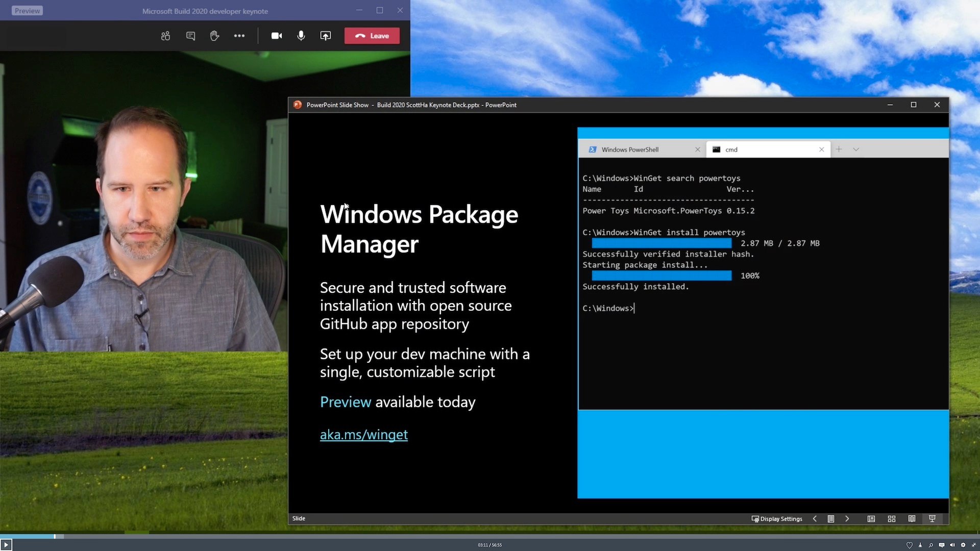Viewport: 980px width, 551px height.
Task: Raise your hand in the Teams meeting
Action: pyautogui.click(x=214, y=36)
